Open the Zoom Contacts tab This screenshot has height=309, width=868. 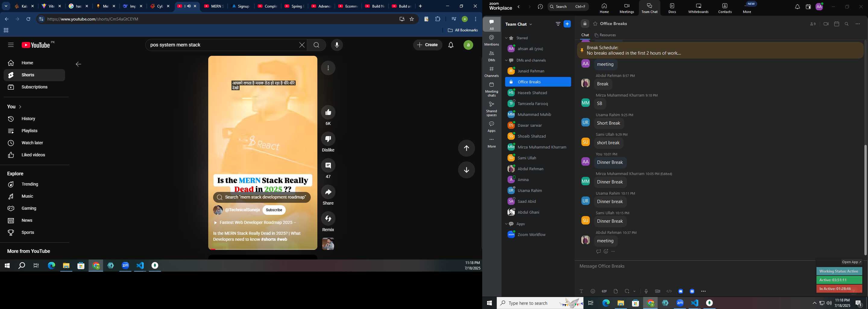coord(725,8)
